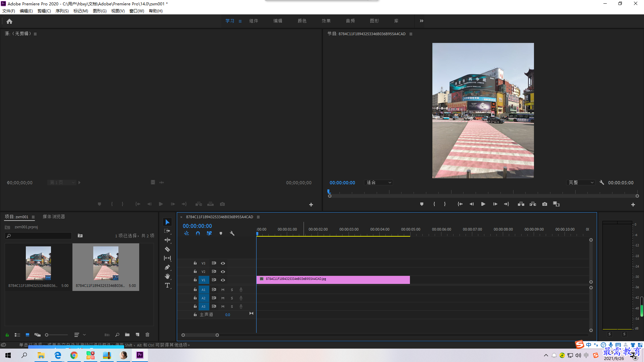Open find in project panel bottom bar
The width and height of the screenshot is (644, 362).
click(x=117, y=335)
